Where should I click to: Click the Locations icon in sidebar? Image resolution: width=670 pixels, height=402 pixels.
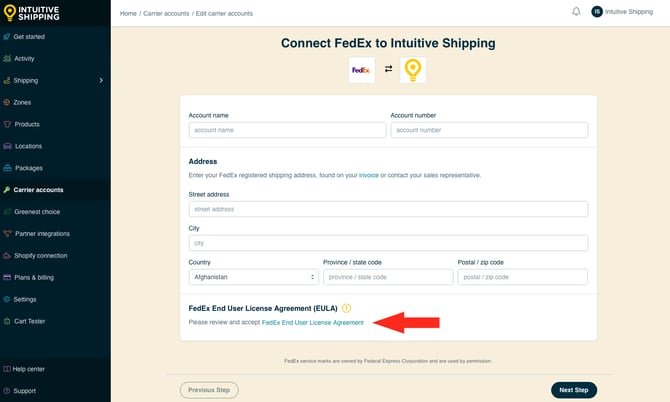pos(7,146)
